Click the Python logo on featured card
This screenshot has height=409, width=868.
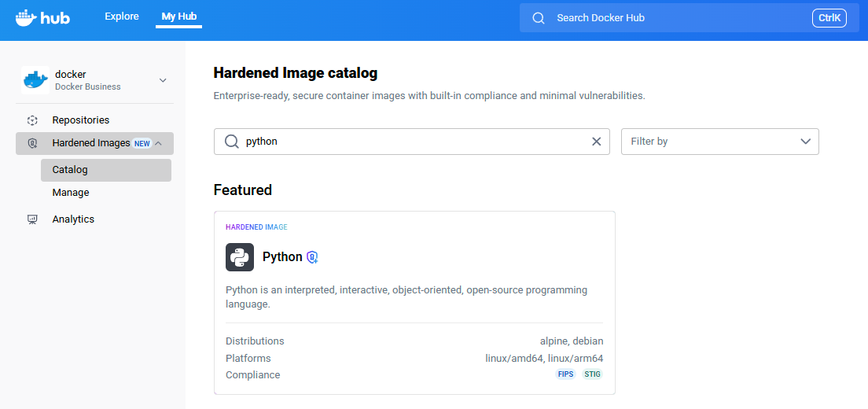click(240, 257)
